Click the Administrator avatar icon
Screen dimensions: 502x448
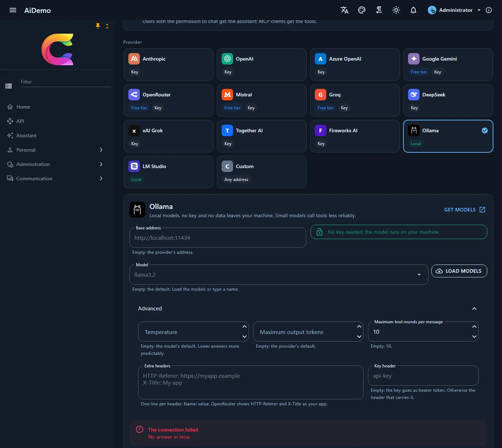[432, 10]
